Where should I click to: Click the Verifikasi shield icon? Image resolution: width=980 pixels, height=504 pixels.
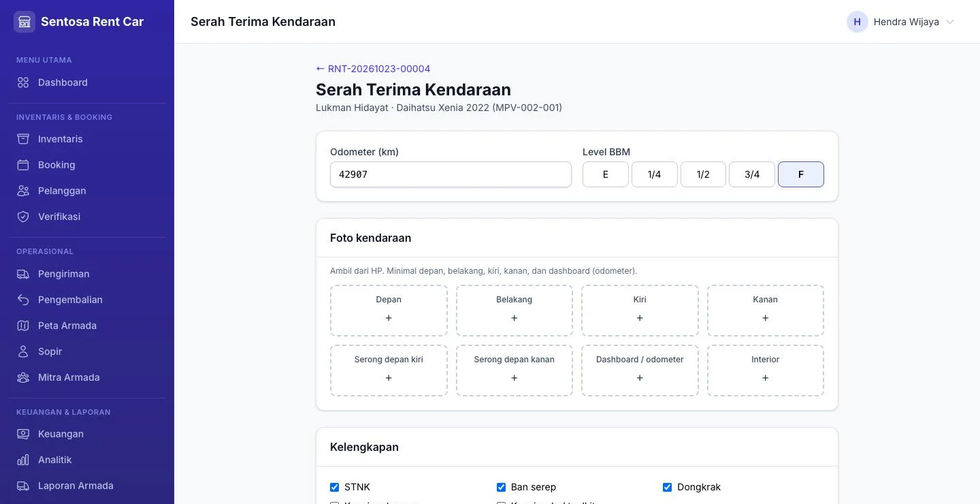23,217
